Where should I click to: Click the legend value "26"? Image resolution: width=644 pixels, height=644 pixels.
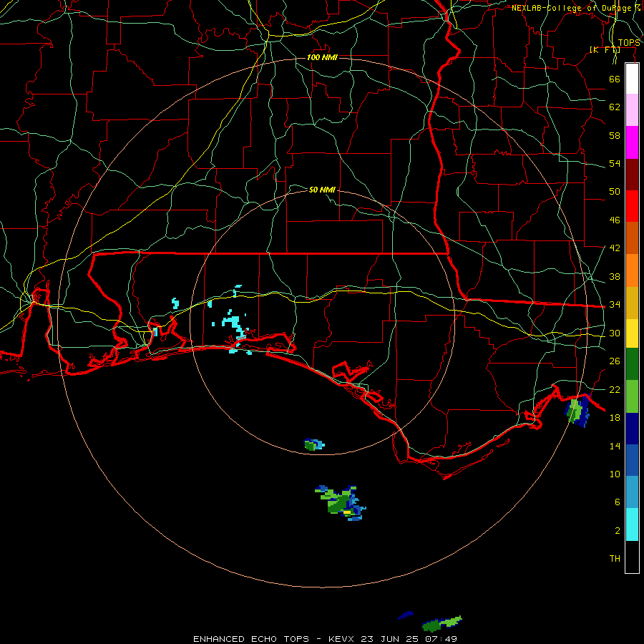tap(615, 361)
